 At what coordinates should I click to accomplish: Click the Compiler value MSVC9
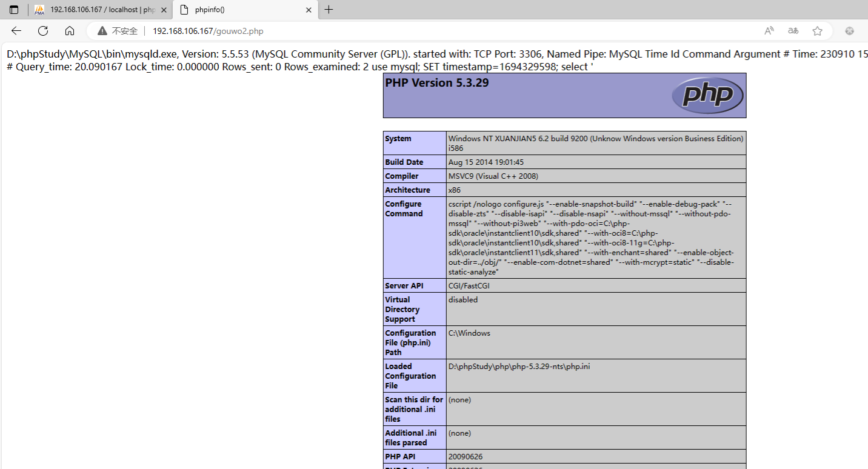point(493,176)
